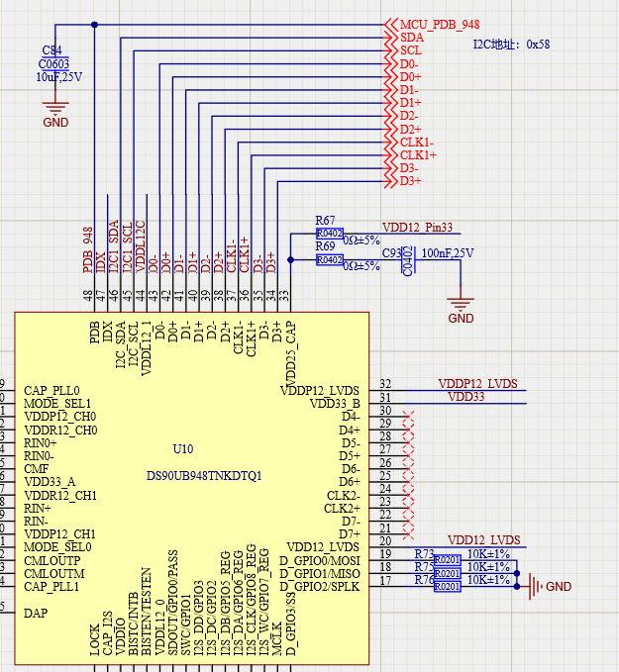This screenshot has height=672, width=619.
Task: Select resistor R76 body
Action: 448,586
